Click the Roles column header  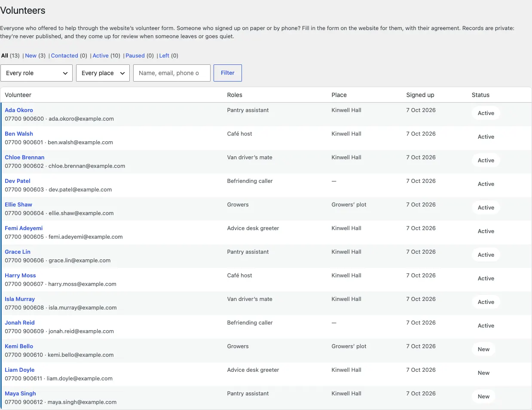click(235, 95)
